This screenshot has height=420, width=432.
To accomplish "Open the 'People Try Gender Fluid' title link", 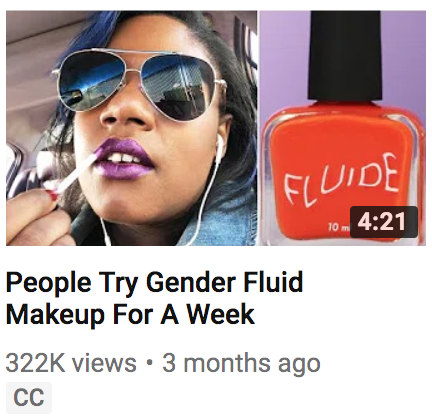I will tap(154, 283).
